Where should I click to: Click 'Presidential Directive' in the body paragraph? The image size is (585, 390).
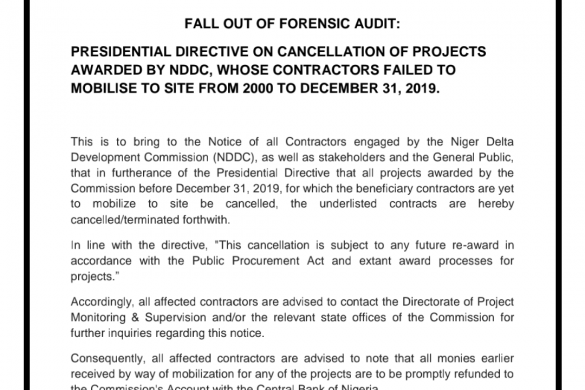click(273, 173)
